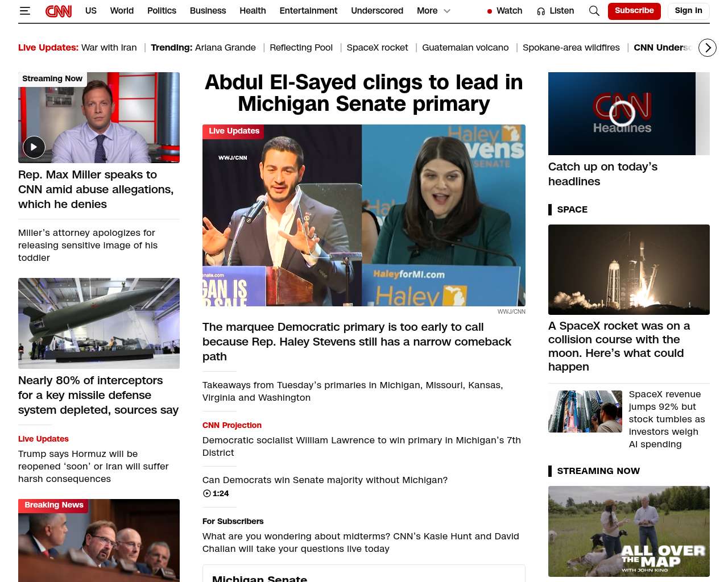Open the site search magnifier
728x582 pixels.
[594, 11]
